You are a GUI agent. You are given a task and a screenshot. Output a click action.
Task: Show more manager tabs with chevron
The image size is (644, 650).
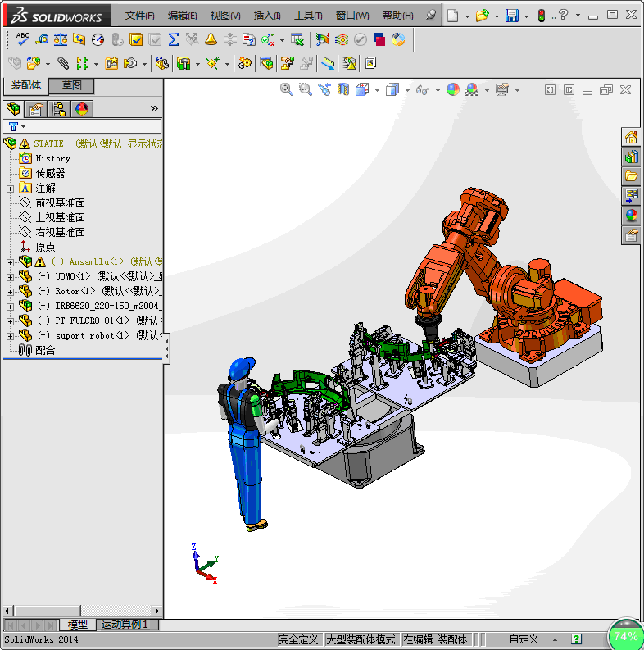(154, 109)
